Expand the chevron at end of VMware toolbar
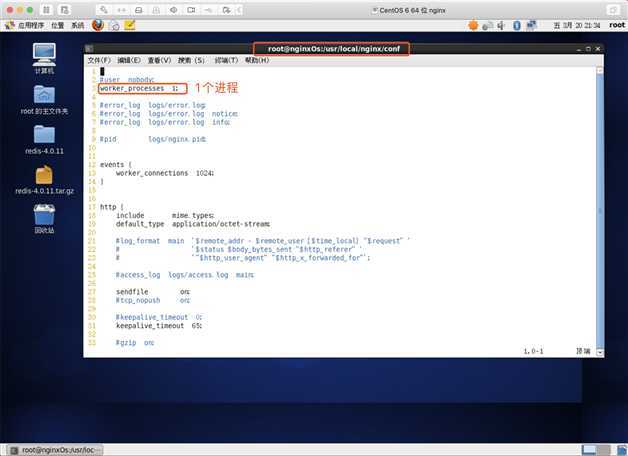This screenshot has width=628, height=456. click(x=239, y=10)
